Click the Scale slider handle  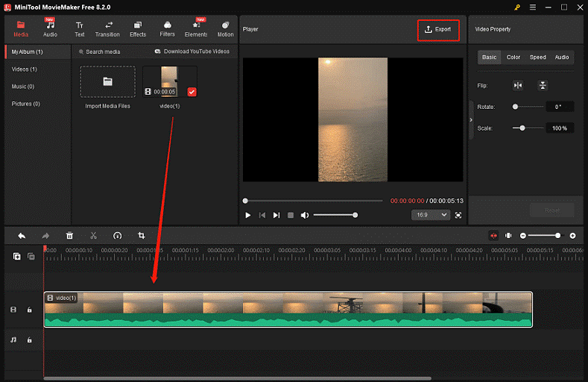tap(522, 128)
